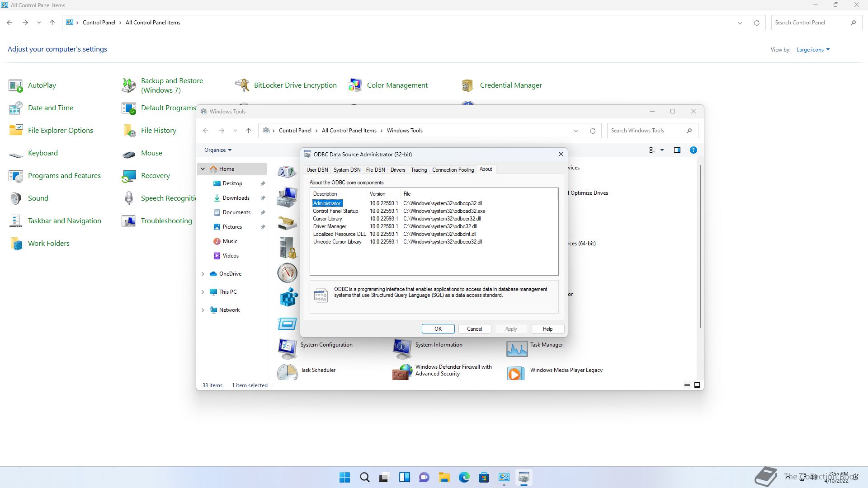Open Task Manager icon
This screenshot has width=868, height=488.
517,347
